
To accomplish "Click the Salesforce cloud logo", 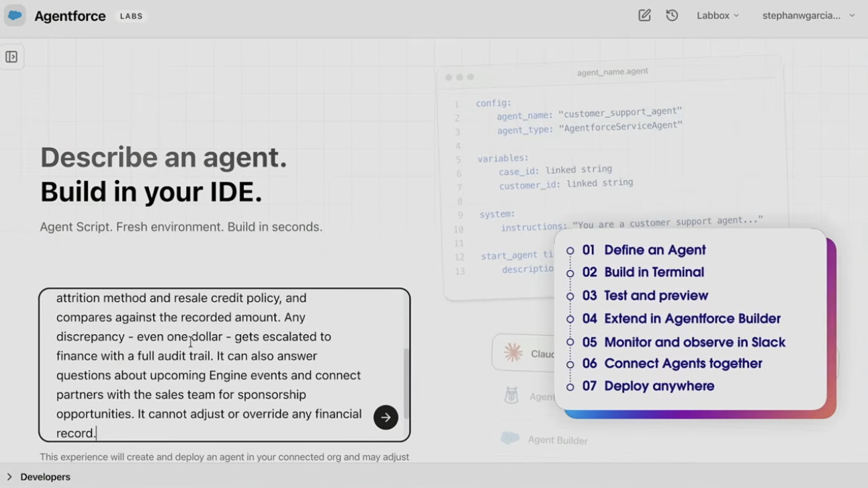I will tap(15, 15).
